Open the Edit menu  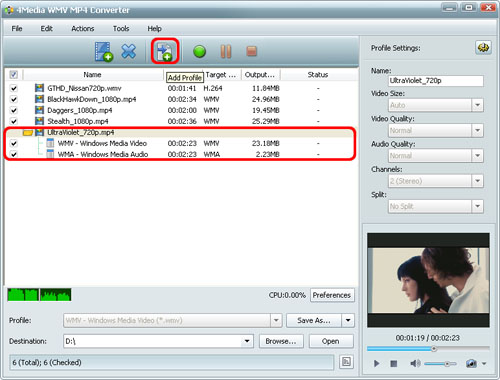tap(46, 29)
